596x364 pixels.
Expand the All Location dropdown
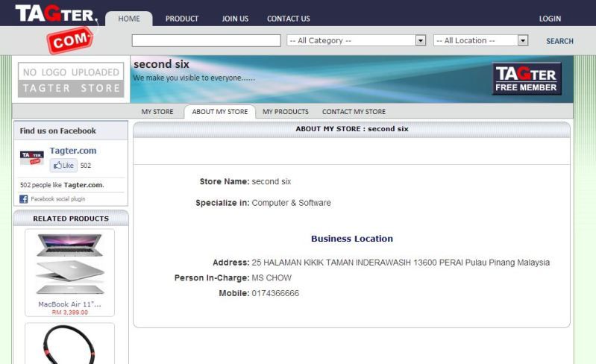pyautogui.click(x=480, y=40)
